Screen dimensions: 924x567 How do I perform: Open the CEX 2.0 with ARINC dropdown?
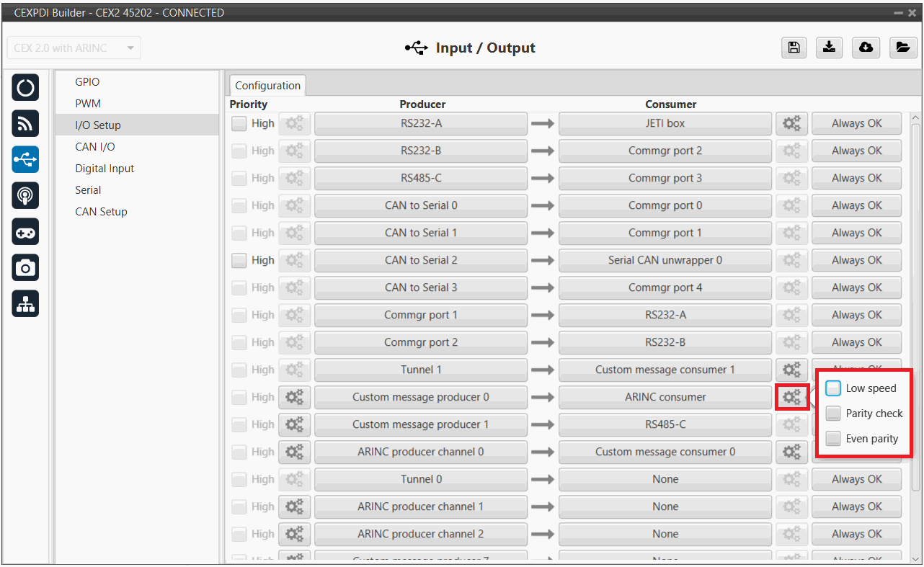click(x=74, y=48)
